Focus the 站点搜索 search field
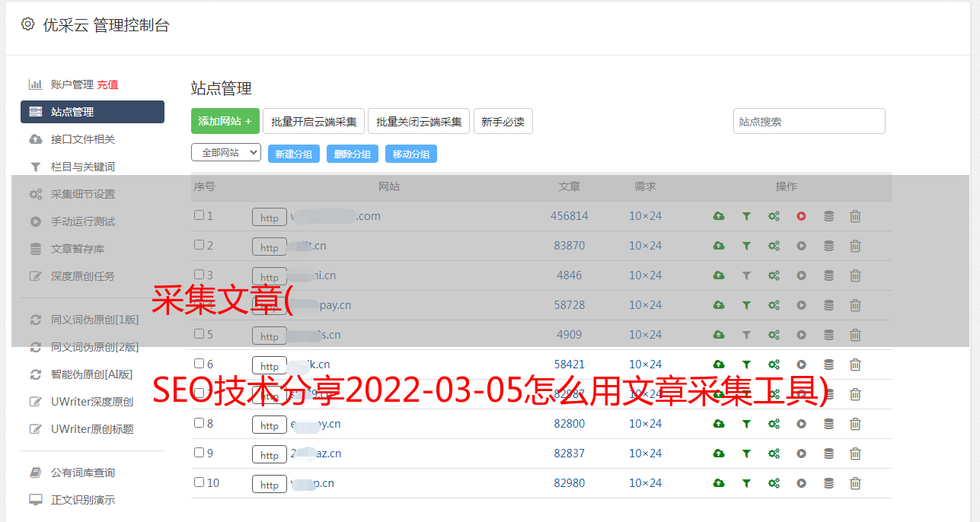 coord(809,121)
